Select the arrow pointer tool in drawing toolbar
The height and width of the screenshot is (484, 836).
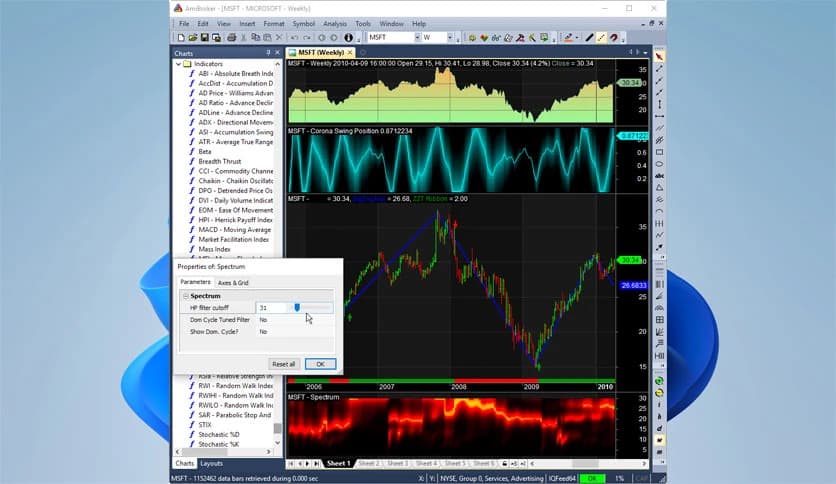tap(660, 57)
